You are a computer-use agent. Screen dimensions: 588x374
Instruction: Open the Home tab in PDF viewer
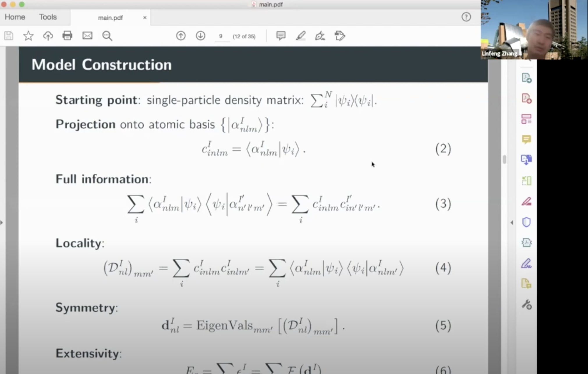click(x=15, y=17)
